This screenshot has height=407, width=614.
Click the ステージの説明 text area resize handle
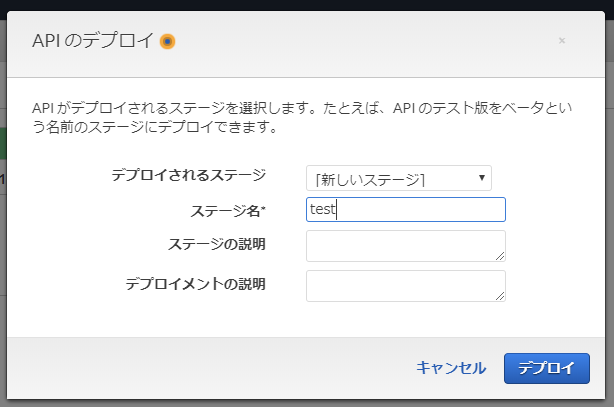pos(500,256)
